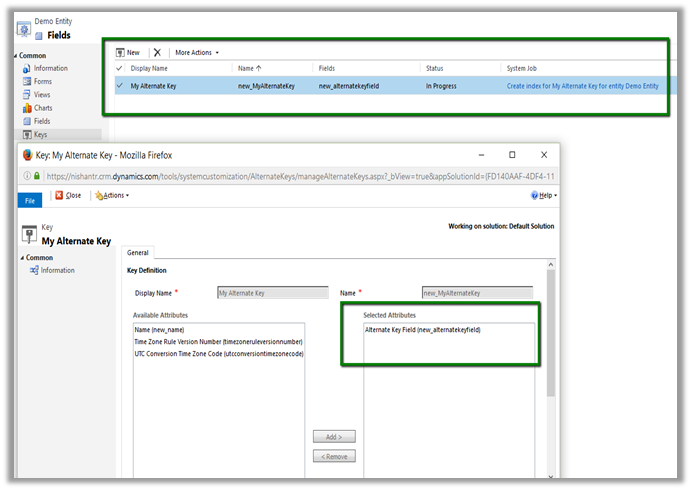This screenshot has height=490, width=691.
Task: Open the Actions dropdown in key window
Action: click(114, 195)
